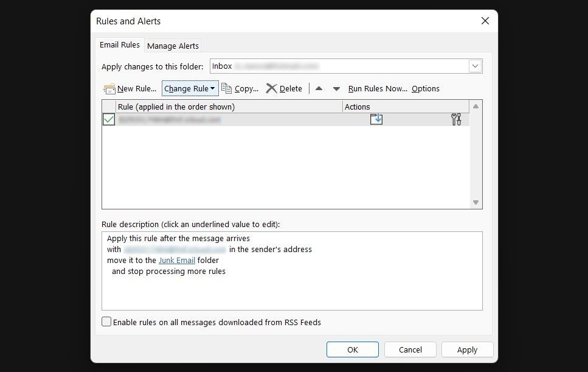Click the blurred sender address in description
The image size is (588, 372).
(x=175, y=249)
